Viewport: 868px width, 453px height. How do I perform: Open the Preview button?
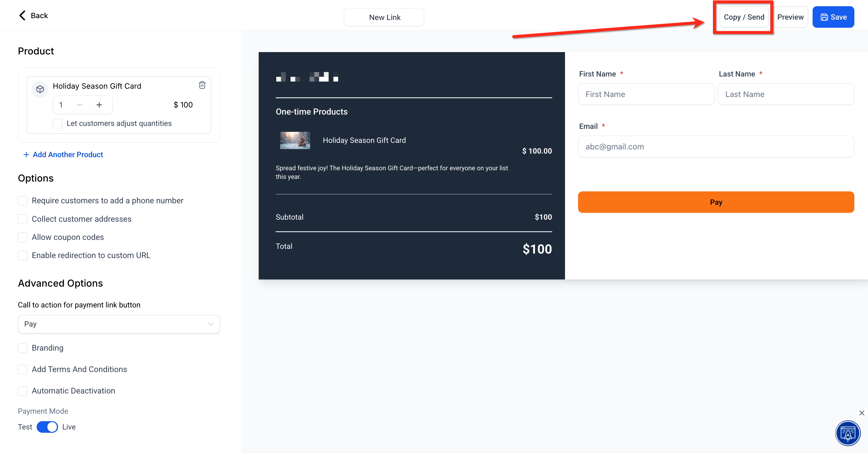pos(790,17)
